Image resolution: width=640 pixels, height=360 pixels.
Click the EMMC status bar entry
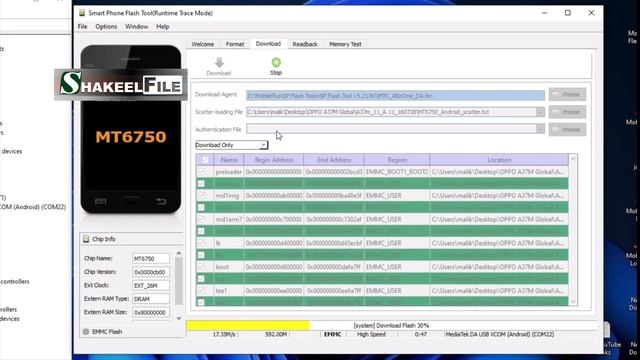coord(333,334)
